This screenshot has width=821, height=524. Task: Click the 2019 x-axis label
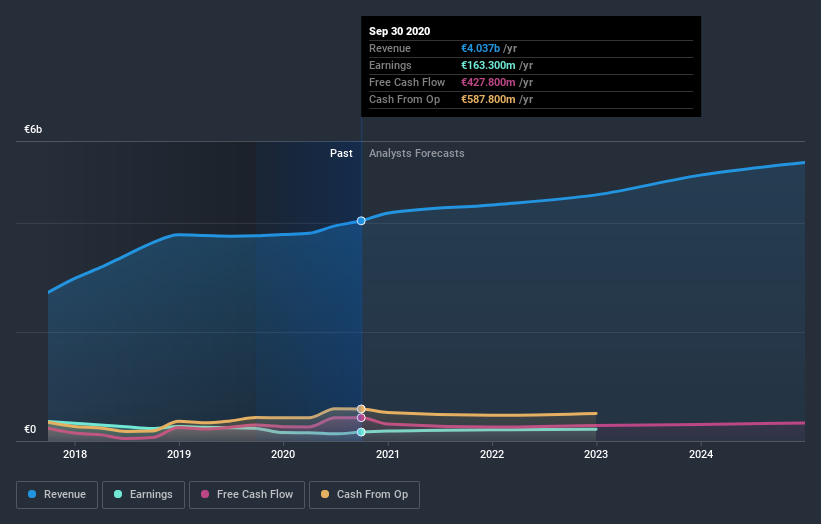179,454
